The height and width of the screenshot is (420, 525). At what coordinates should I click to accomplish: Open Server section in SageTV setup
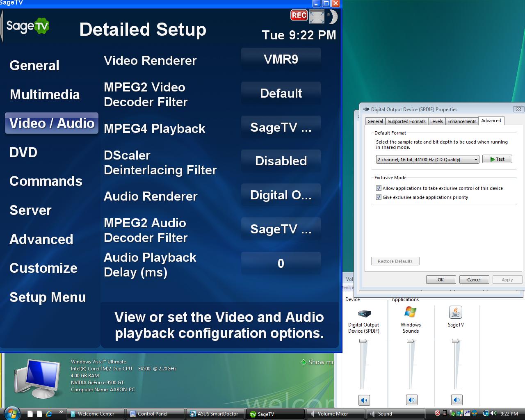pyautogui.click(x=30, y=210)
